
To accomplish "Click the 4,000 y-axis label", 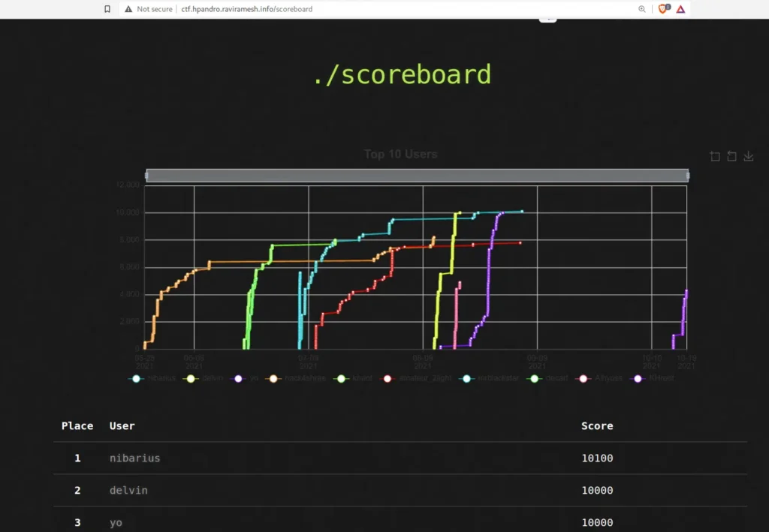I will coord(130,294).
